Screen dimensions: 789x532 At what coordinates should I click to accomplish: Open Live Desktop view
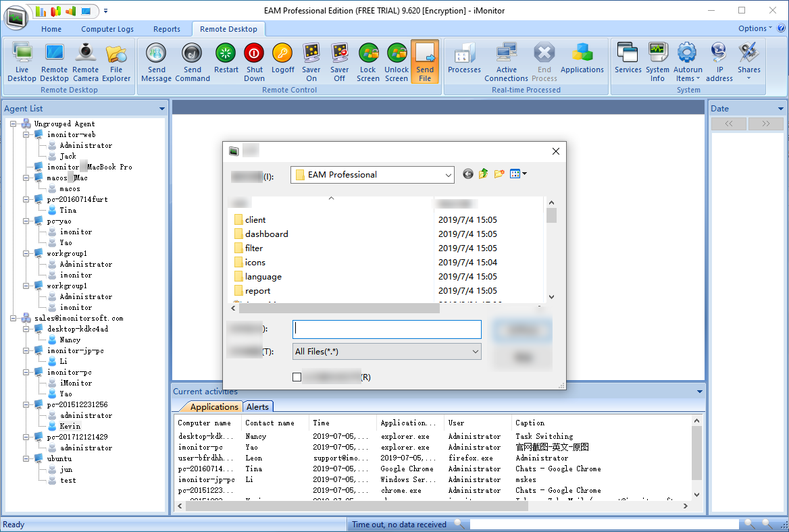(x=22, y=62)
